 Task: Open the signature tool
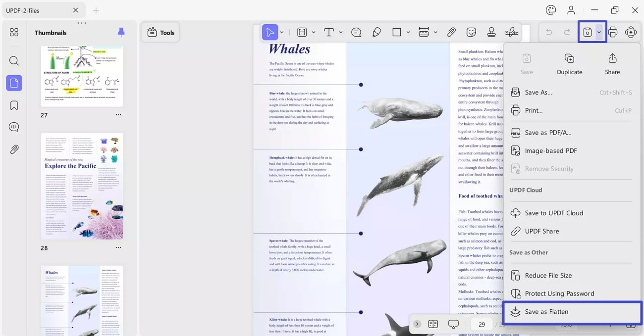click(x=512, y=32)
